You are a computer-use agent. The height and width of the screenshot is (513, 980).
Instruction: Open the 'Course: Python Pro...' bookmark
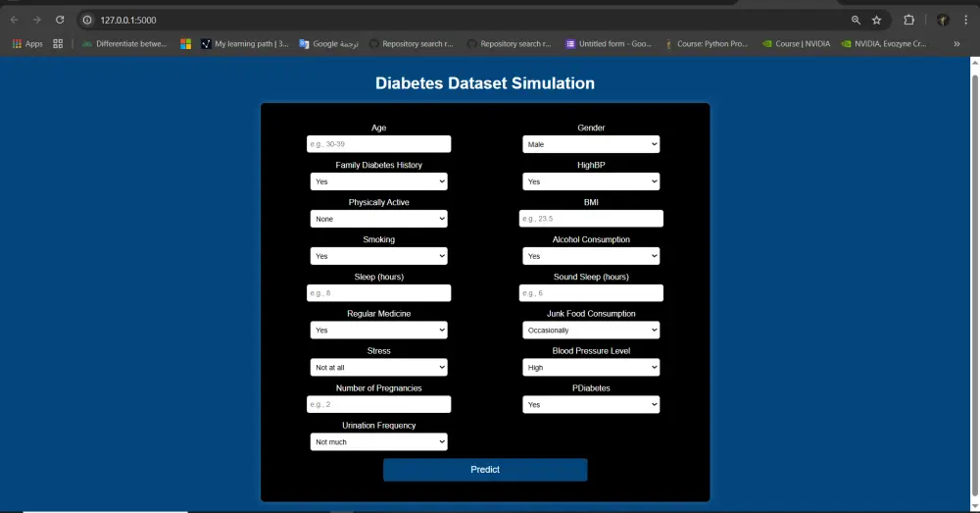pos(706,44)
